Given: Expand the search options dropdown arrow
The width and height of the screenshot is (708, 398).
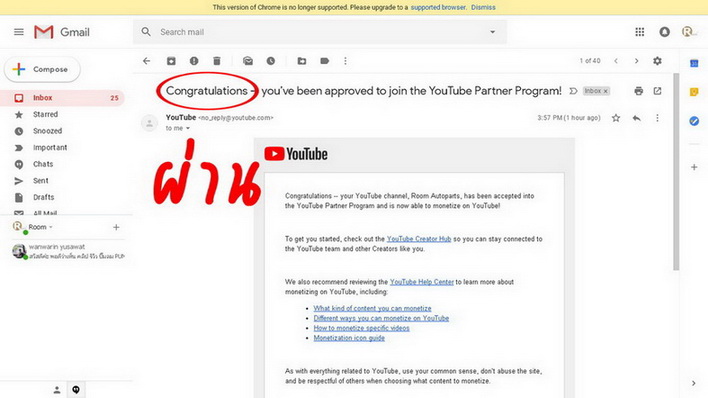Looking at the screenshot, I should [x=493, y=32].
